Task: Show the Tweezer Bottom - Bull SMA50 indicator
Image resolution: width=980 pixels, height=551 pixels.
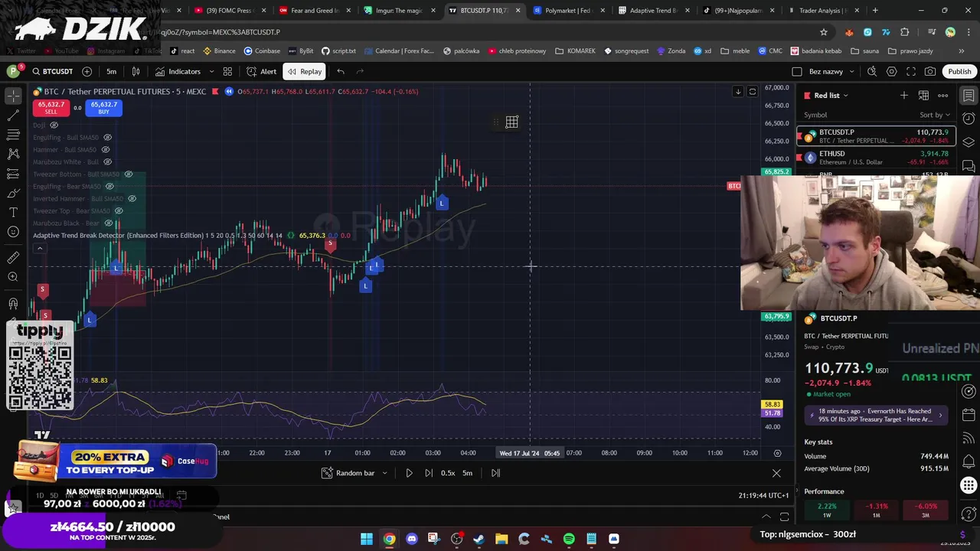Action: [x=129, y=174]
